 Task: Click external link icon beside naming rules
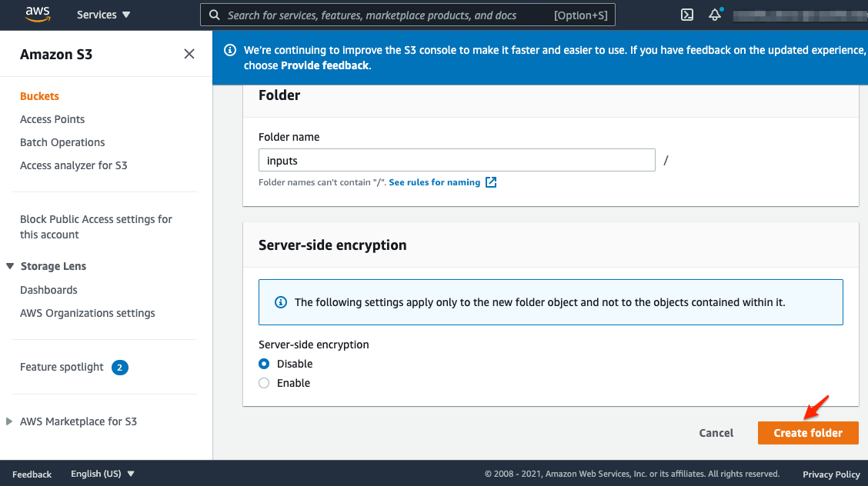[x=491, y=182]
